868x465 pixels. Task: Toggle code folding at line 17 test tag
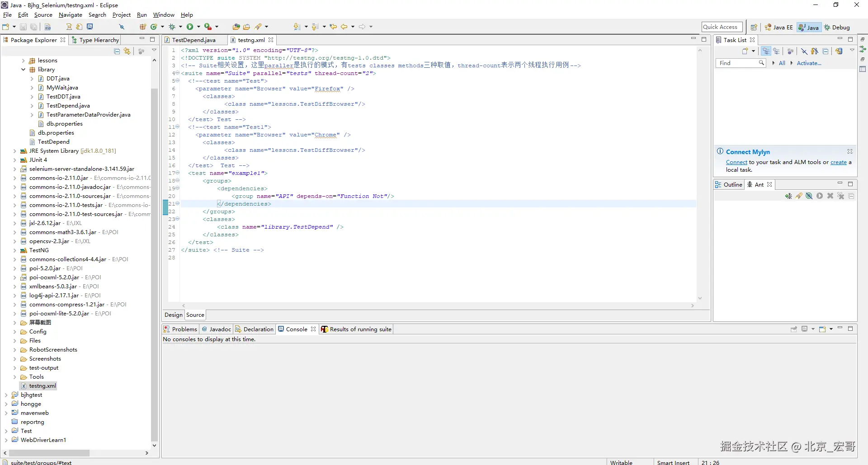click(x=177, y=173)
